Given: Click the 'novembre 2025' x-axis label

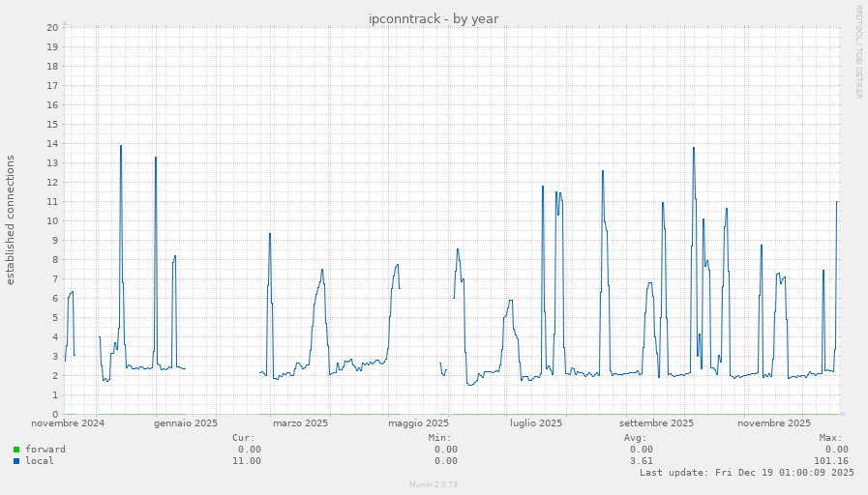Looking at the screenshot, I should tap(773, 423).
